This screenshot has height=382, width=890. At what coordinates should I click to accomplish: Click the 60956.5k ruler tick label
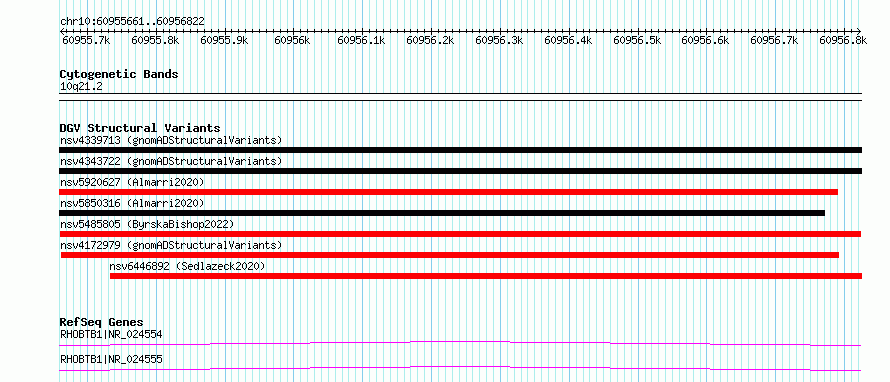tap(637, 40)
